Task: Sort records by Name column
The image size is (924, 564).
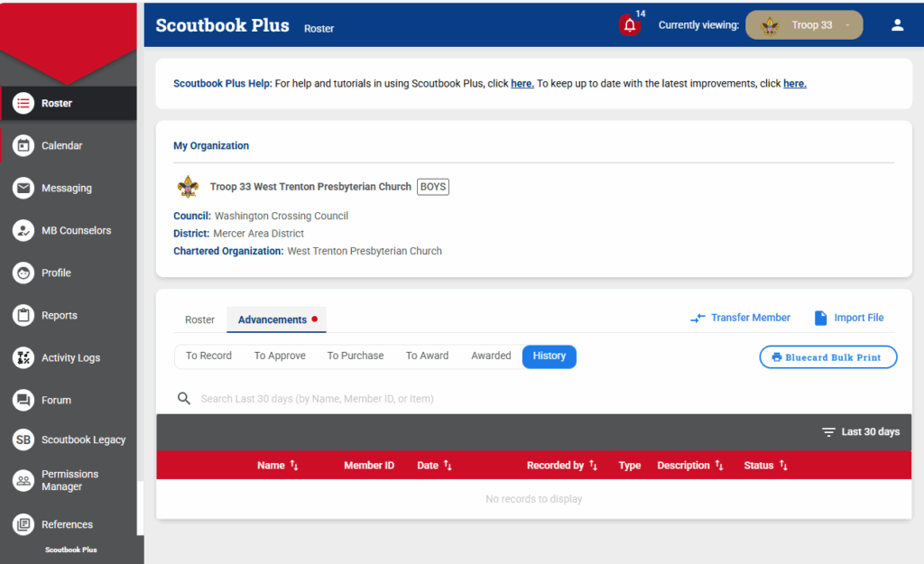Action: [x=278, y=466]
